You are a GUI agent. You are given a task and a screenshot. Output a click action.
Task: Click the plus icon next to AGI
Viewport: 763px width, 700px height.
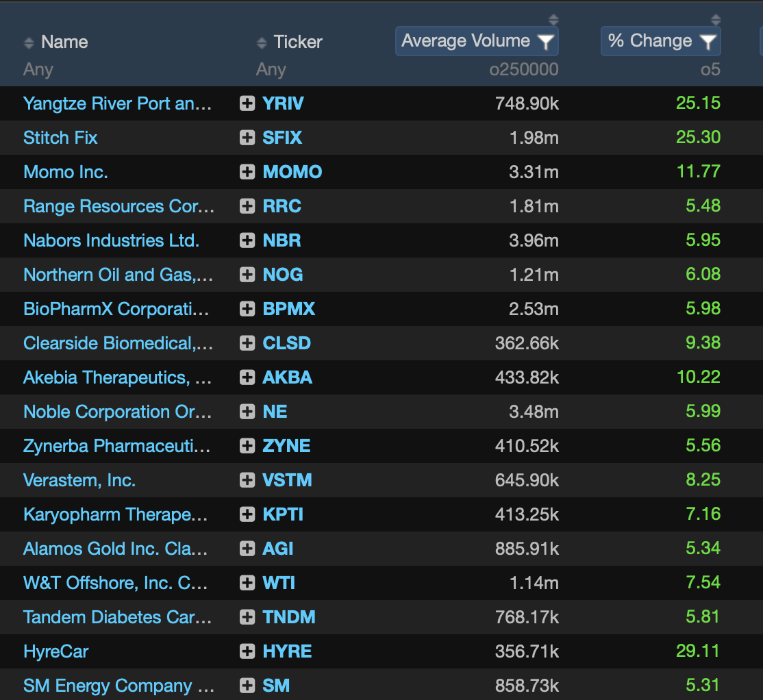247,549
